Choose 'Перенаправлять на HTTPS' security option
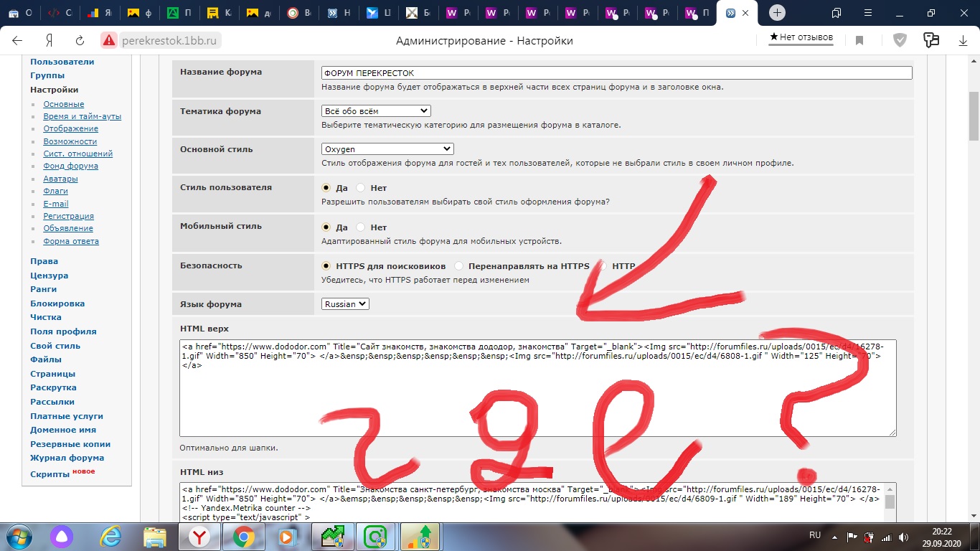 click(459, 266)
